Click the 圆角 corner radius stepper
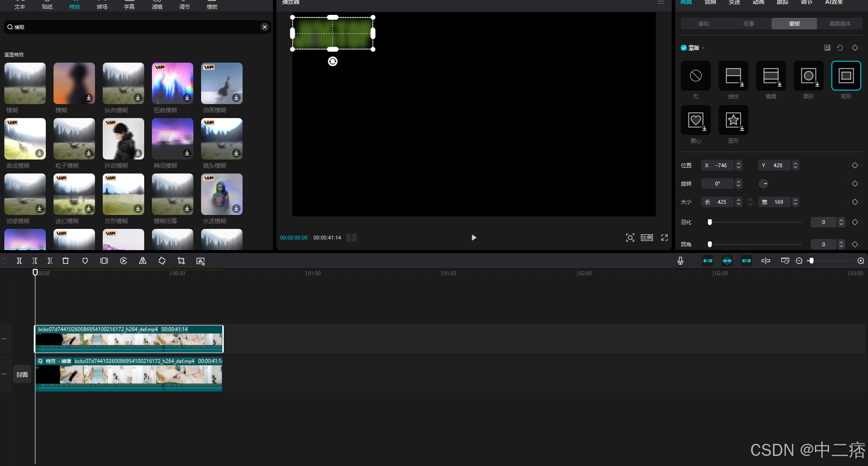Viewport: 868px width, 466px height. [x=841, y=244]
